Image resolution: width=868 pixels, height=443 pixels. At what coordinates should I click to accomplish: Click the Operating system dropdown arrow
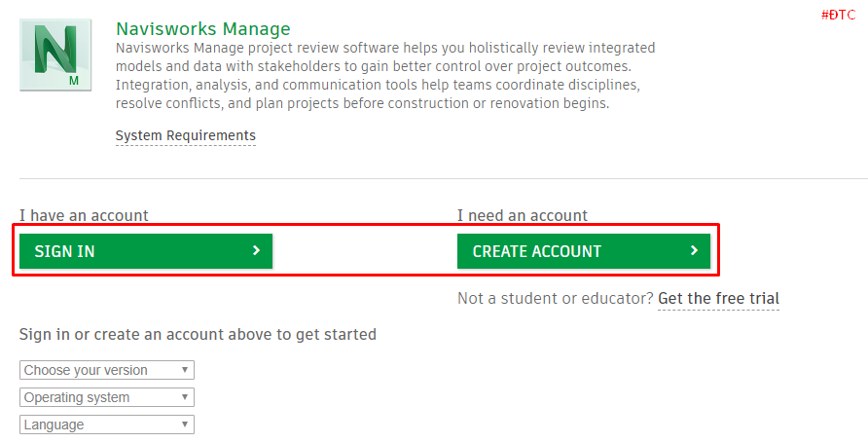(184, 397)
